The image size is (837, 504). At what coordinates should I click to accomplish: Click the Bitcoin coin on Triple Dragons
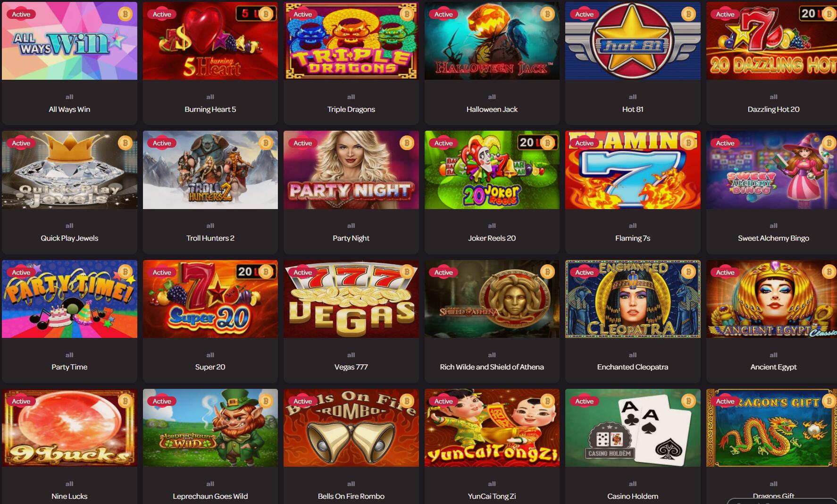(407, 14)
